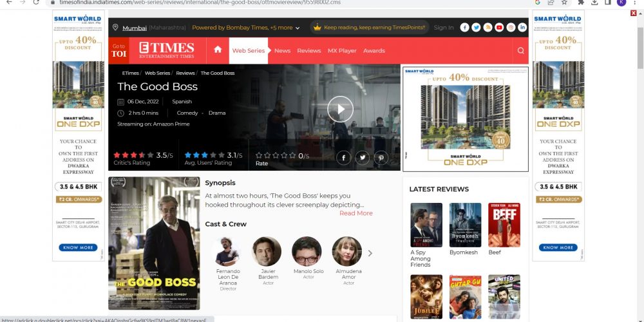Image resolution: width=644 pixels, height=322 pixels.
Task: Open Byomkesh review thumbnail
Action: [466, 225]
